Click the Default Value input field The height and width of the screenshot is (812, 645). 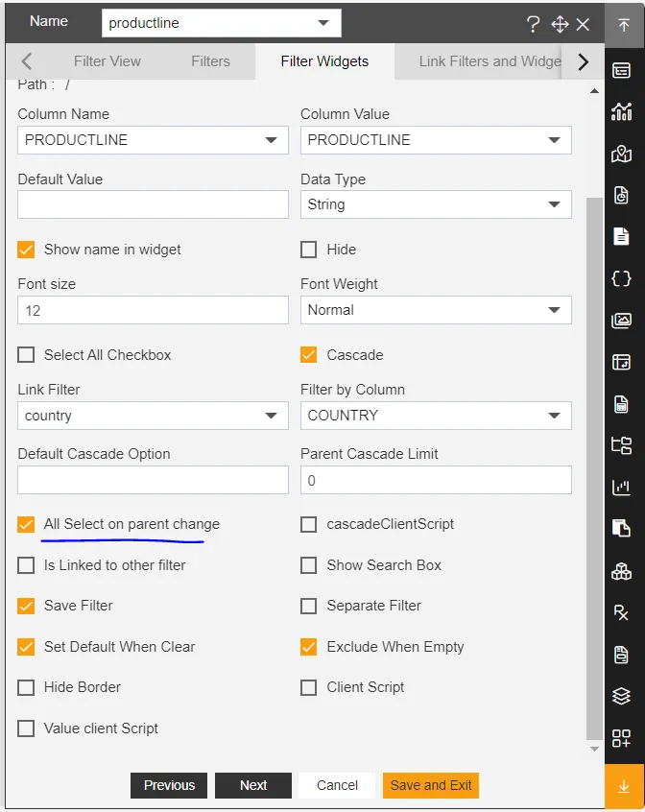[x=153, y=204]
